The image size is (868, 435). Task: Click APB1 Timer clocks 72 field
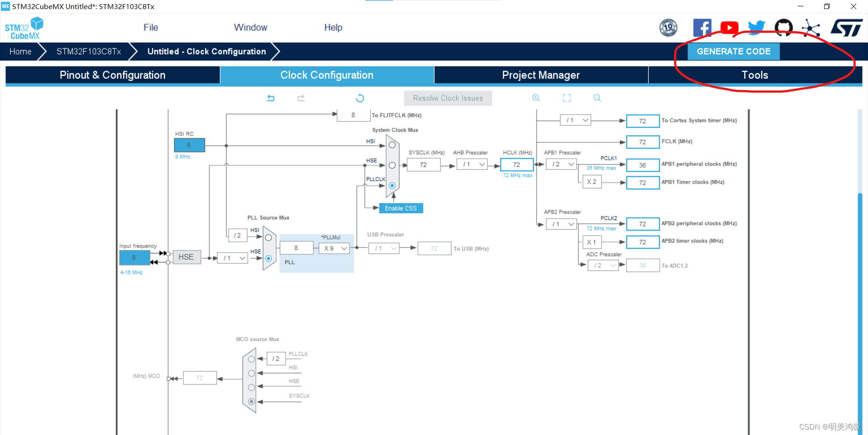(642, 183)
